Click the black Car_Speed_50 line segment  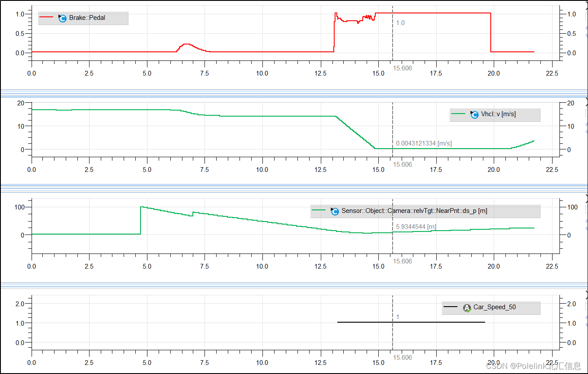click(411, 322)
